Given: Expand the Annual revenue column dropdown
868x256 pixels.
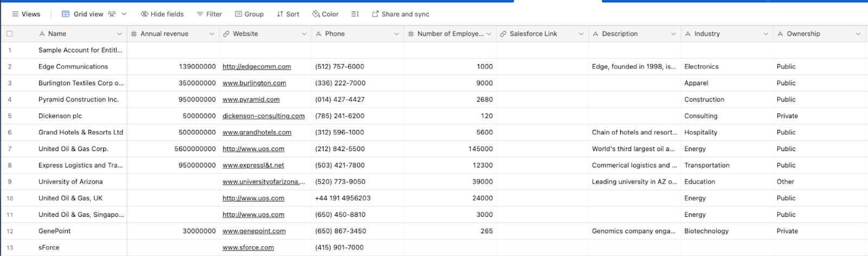Looking at the screenshot, I should (x=212, y=34).
